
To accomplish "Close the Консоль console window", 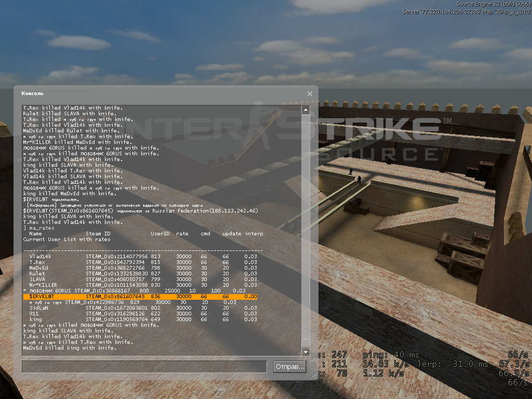I will (x=310, y=94).
